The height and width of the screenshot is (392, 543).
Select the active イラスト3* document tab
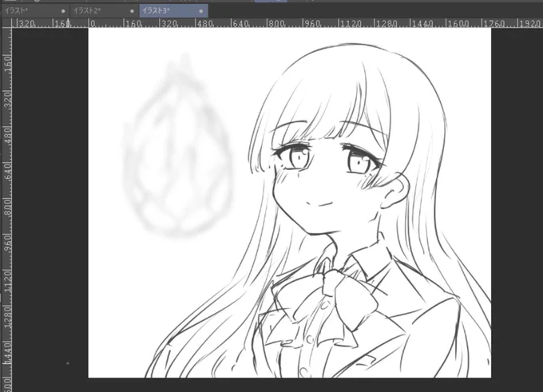click(174, 10)
